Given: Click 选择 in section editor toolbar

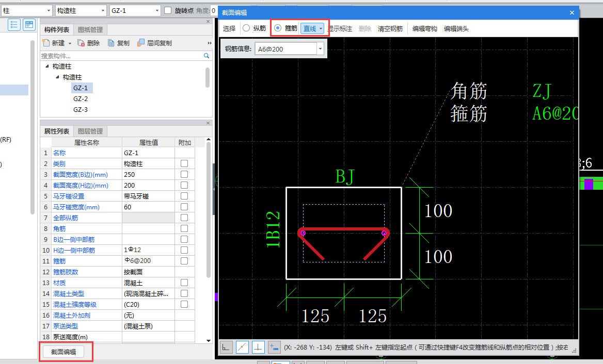Looking at the screenshot, I should (229, 28).
